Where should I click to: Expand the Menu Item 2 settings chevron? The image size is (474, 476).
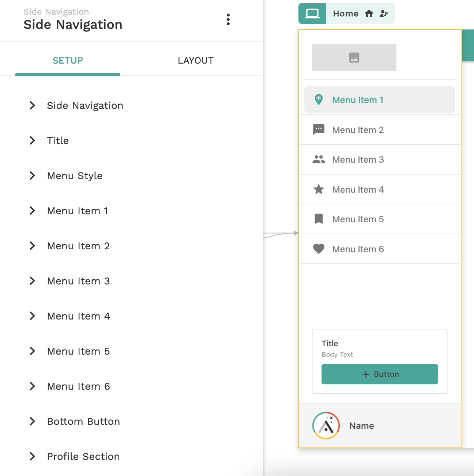pos(33,246)
